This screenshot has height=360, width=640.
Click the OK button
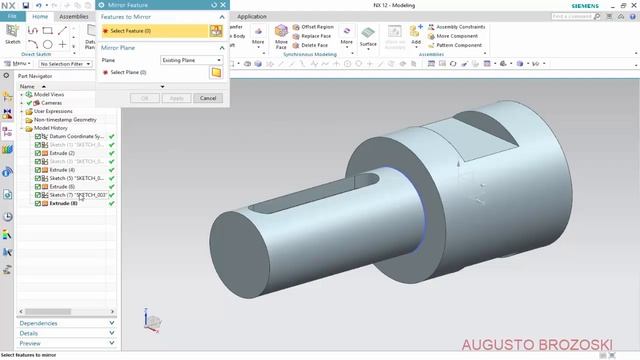coord(144,98)
